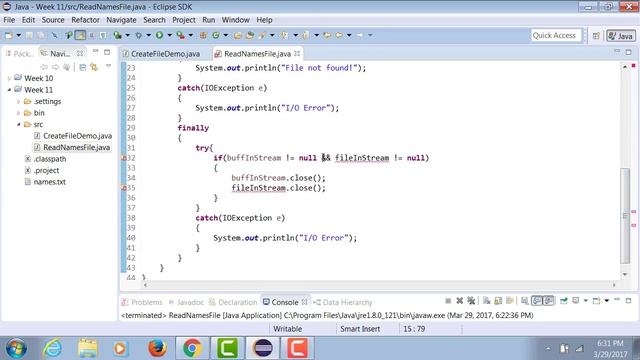Open the Window menu
The image size is (640, 360).
236,20
